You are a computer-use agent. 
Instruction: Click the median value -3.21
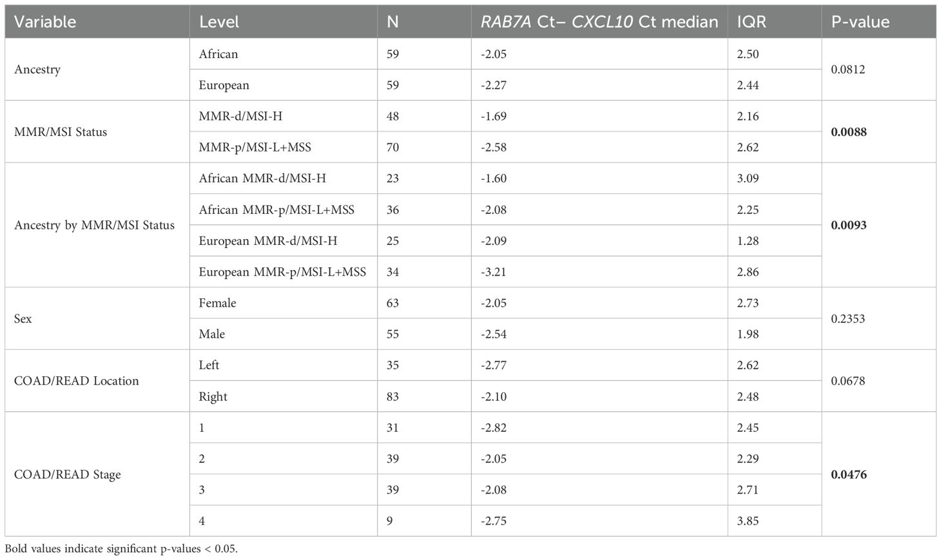494,272
